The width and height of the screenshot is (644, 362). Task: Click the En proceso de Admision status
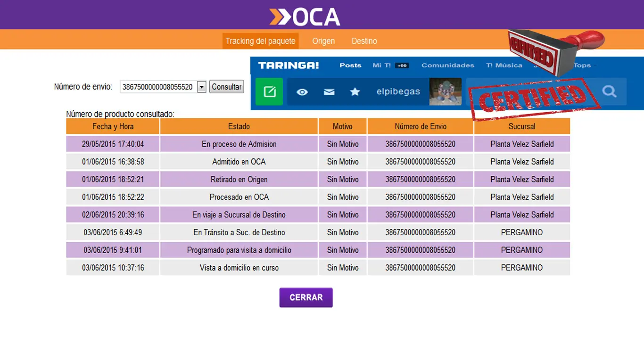click(239, 144)
